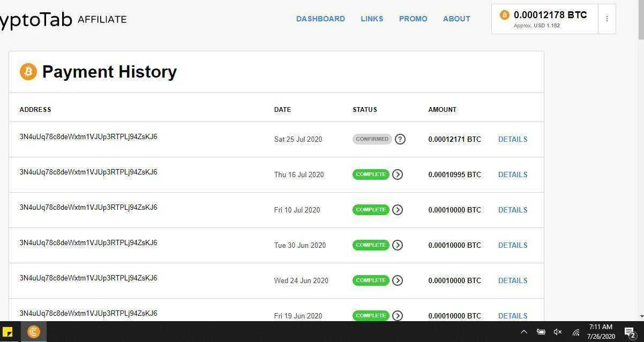Viewport: 644px width, 342px height.
Task: Show hidden system tray icons
Action: pyautogui.click(x=524, y=332)
